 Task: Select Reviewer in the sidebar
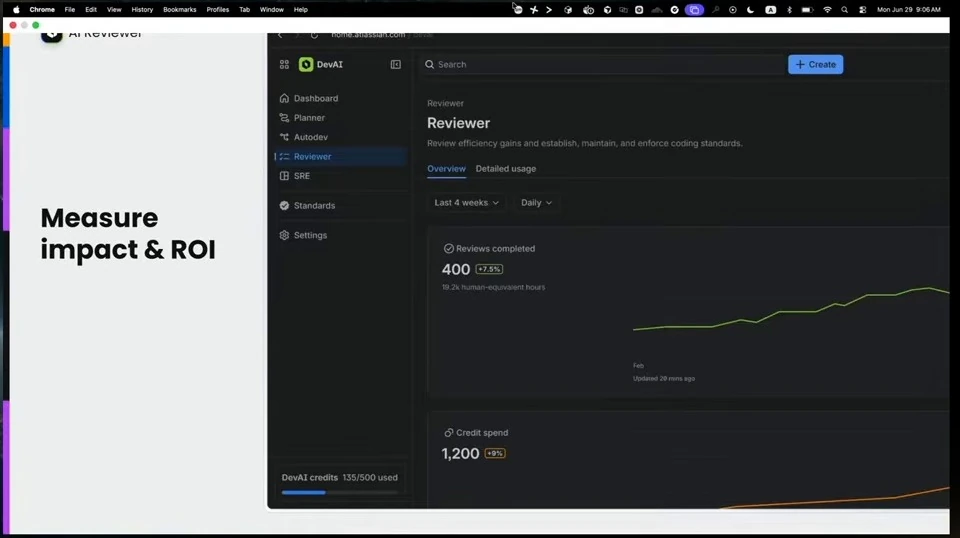pos(340,157)
